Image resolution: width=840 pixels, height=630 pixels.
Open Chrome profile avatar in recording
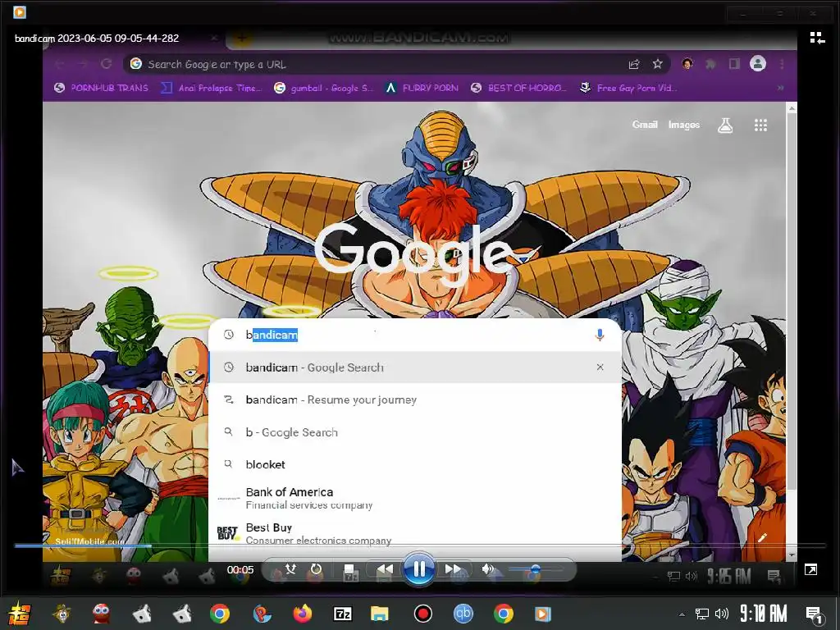coord(757,64)
